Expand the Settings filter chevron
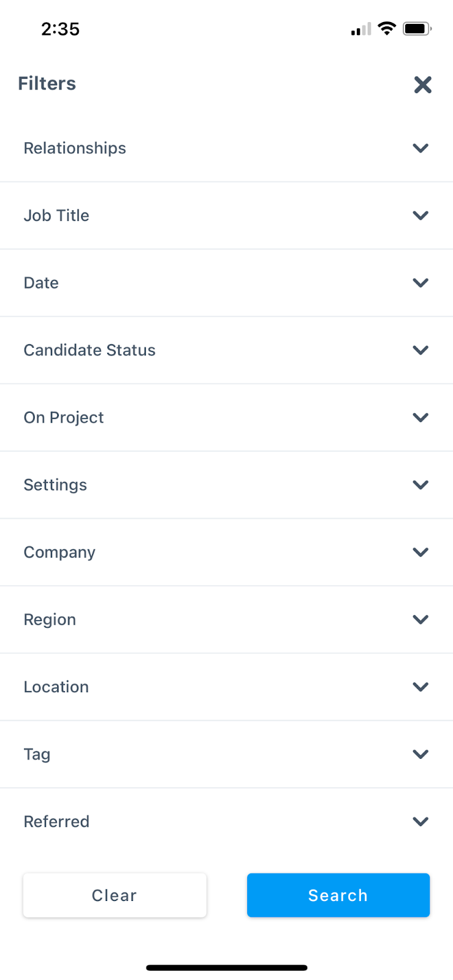 [421, 485]
